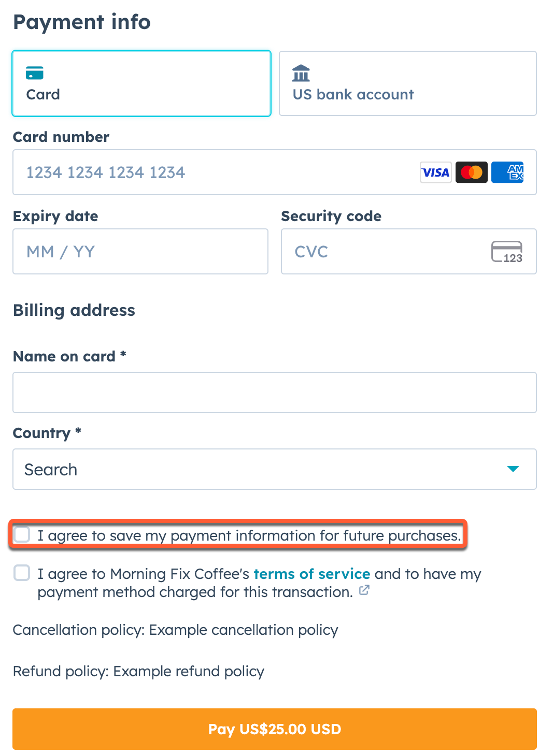Click the external link icon next to terms
The width and height of the screenshot is (539, 756).
click(364, 590)
